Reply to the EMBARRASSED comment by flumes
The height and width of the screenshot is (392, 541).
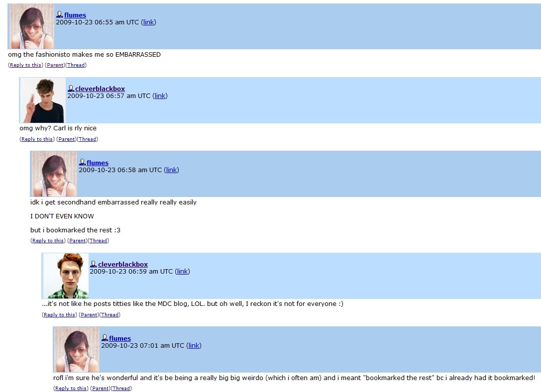25,65
